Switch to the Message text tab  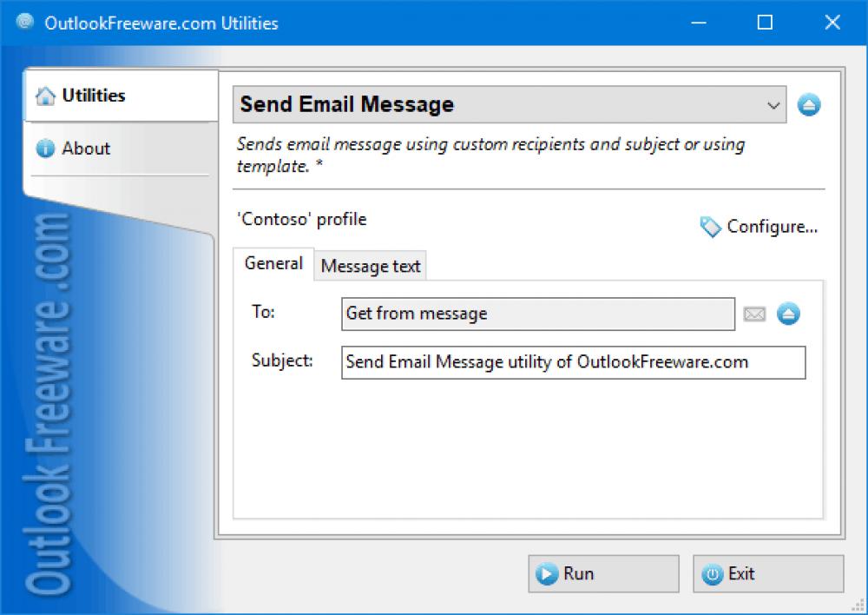370,266
